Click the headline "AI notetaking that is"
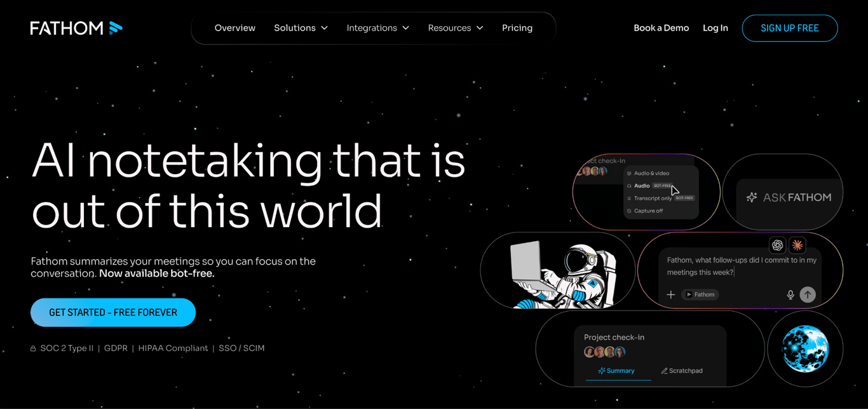Viewport: 868px width, 409px height. click(x=248, y=160)
